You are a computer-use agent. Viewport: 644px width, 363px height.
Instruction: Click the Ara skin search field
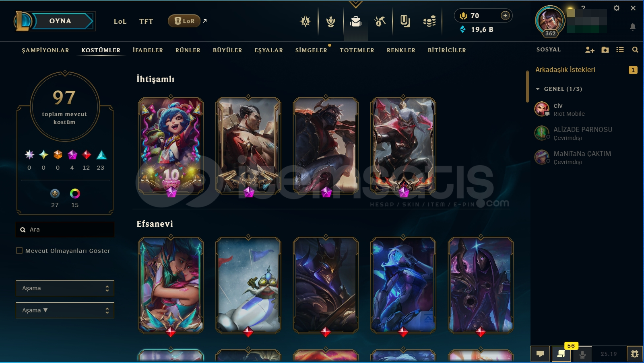(x=65, y=230)
